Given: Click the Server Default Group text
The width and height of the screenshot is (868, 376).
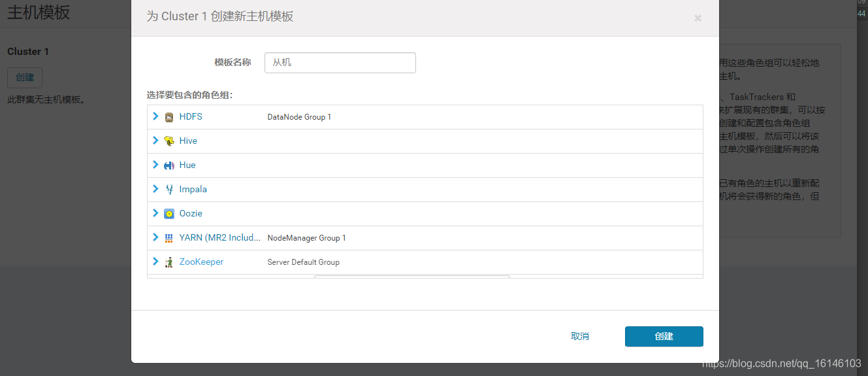Looking at the screenshot, I should coord(303,262).
